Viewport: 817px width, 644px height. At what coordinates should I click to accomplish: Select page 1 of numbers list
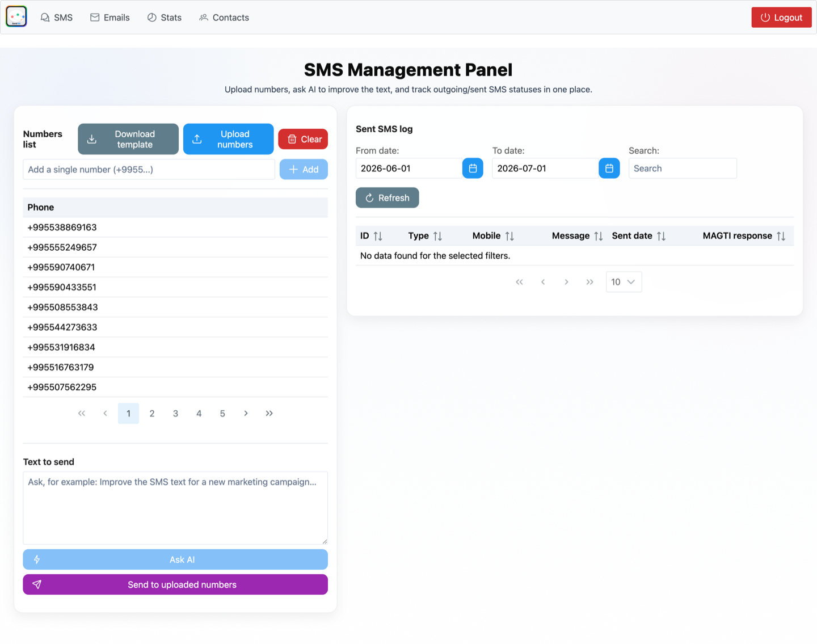pyautogui.click(x=128, y=414)
